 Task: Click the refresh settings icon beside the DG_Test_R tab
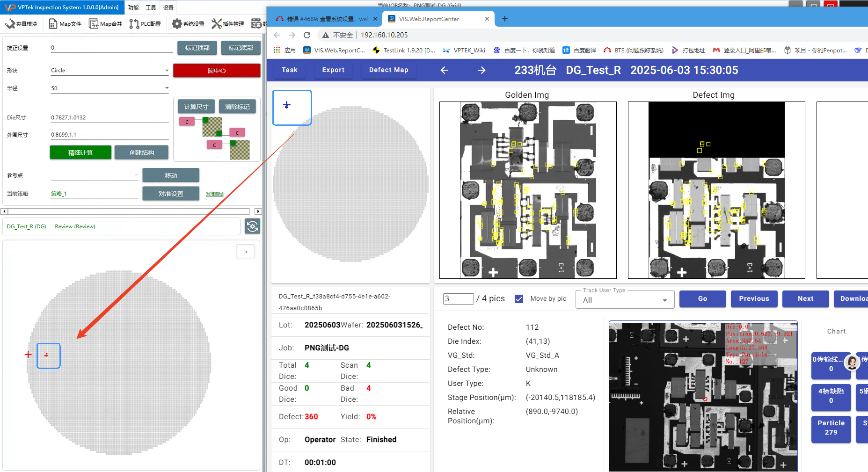(253, 226)
